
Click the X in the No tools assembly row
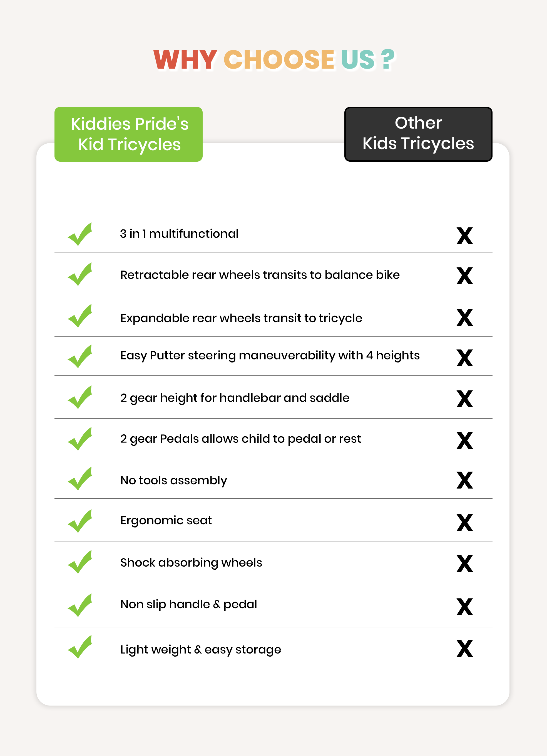(465, 480)
